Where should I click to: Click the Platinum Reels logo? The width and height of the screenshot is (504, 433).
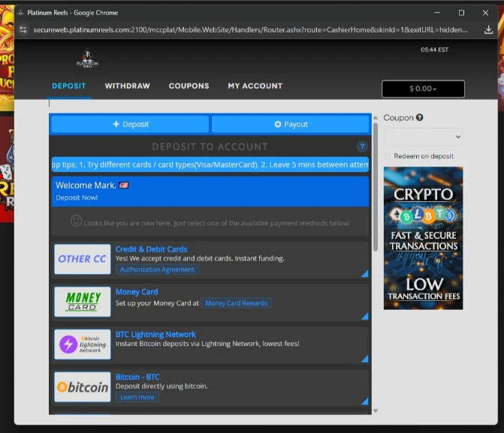click(x=88, y=59)
